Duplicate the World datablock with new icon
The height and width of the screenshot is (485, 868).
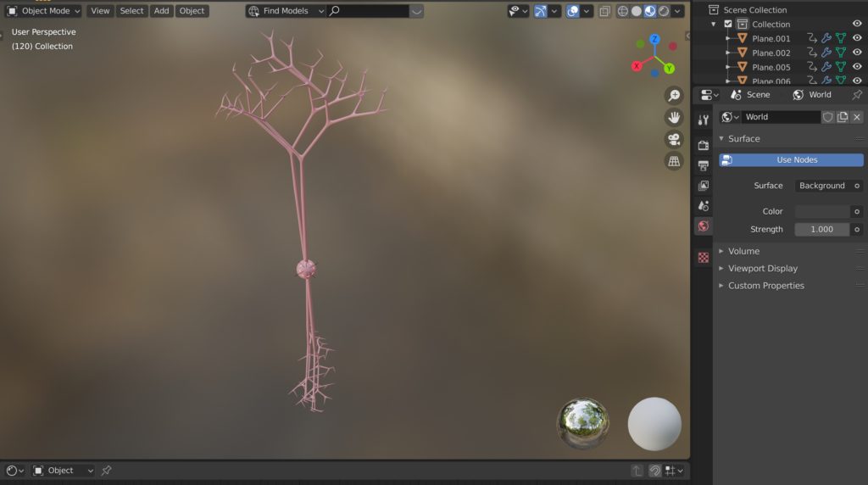(842, 117)
